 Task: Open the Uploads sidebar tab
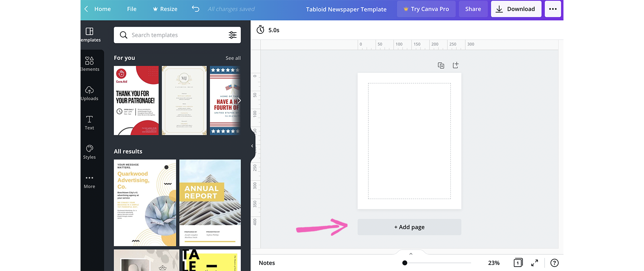pyautogui.click(x=89, y=93)
